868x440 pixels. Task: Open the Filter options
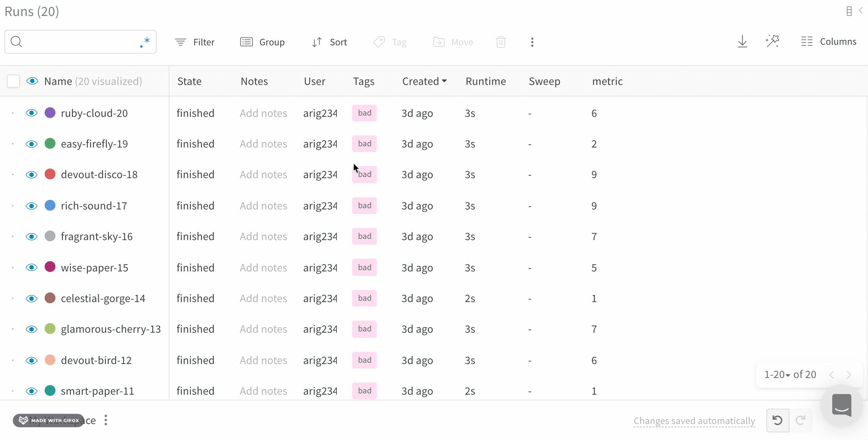tap(195, 42)
